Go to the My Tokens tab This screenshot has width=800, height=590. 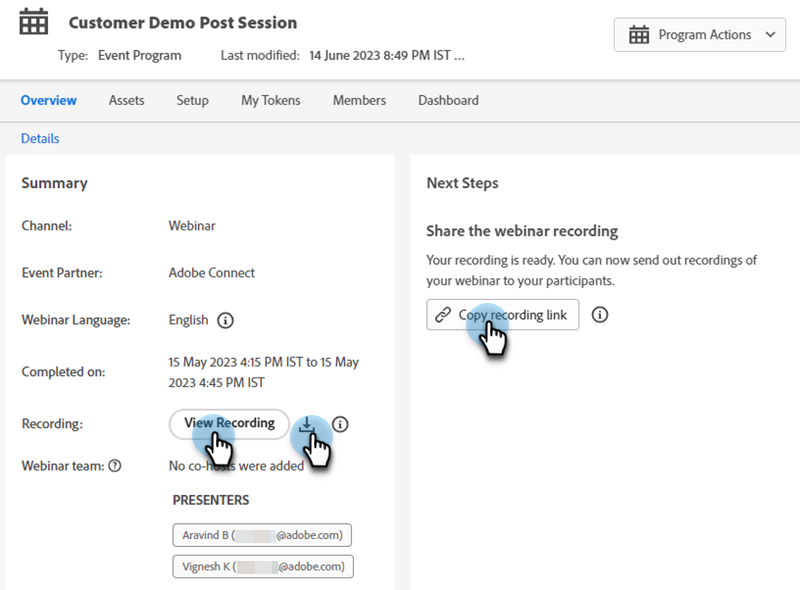tap(271, 100)
